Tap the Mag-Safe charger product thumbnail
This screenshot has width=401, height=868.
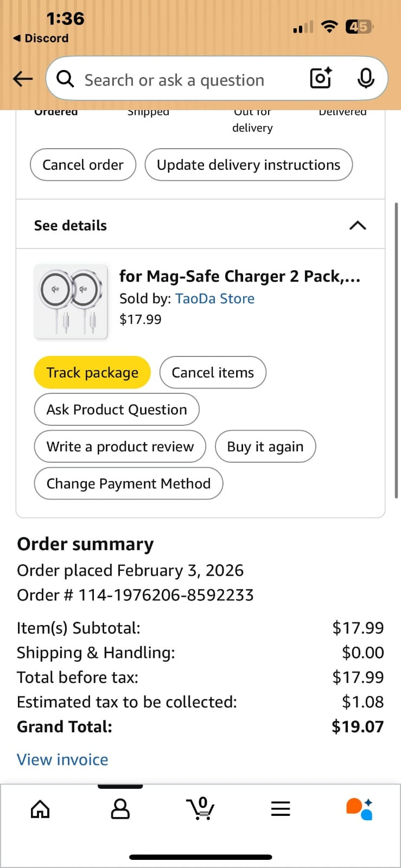click(71, 302)
